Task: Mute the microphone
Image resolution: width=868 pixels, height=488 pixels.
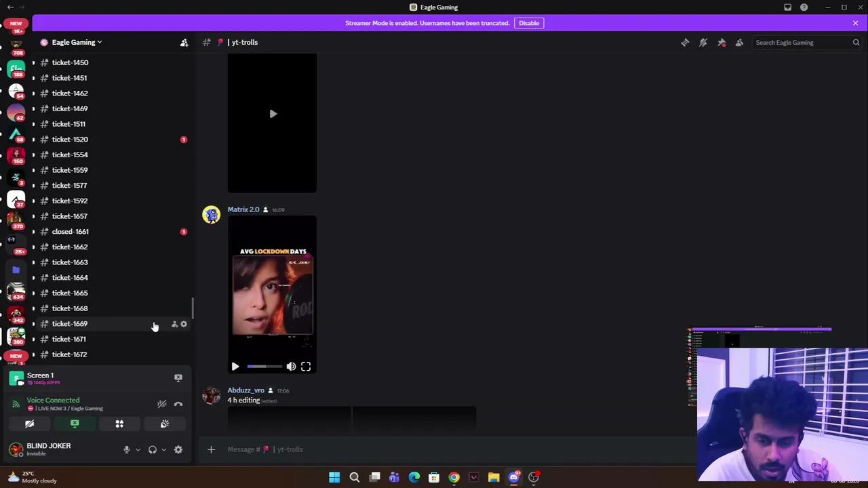Action: (126, 450)
